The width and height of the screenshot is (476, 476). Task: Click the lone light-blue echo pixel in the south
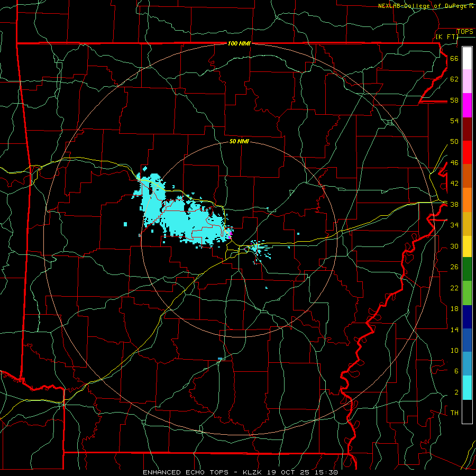point(220,359)
